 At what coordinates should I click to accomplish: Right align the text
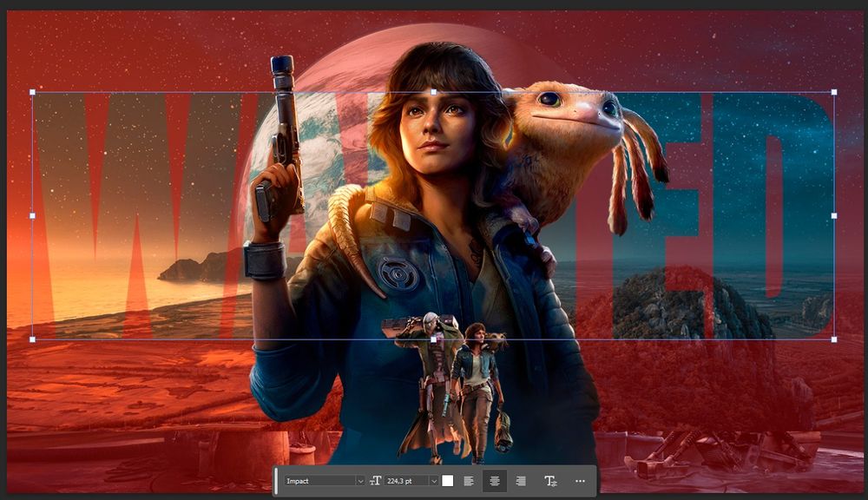[x=521, y=481]
